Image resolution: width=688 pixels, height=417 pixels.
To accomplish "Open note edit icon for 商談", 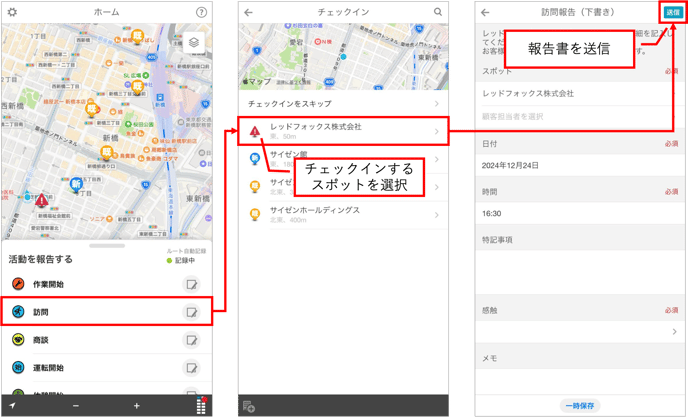I will 191,340.
